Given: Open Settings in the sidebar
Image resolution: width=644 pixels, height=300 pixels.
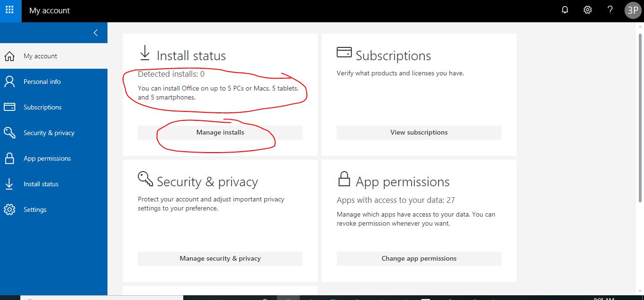Looking at the screenshot, I should 54,209.
